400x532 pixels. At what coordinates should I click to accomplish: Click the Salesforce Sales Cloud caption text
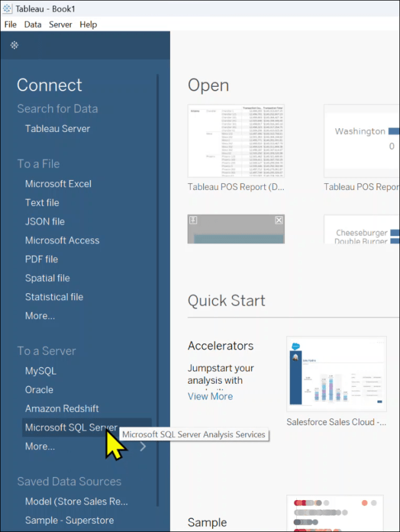coord(336,422)
